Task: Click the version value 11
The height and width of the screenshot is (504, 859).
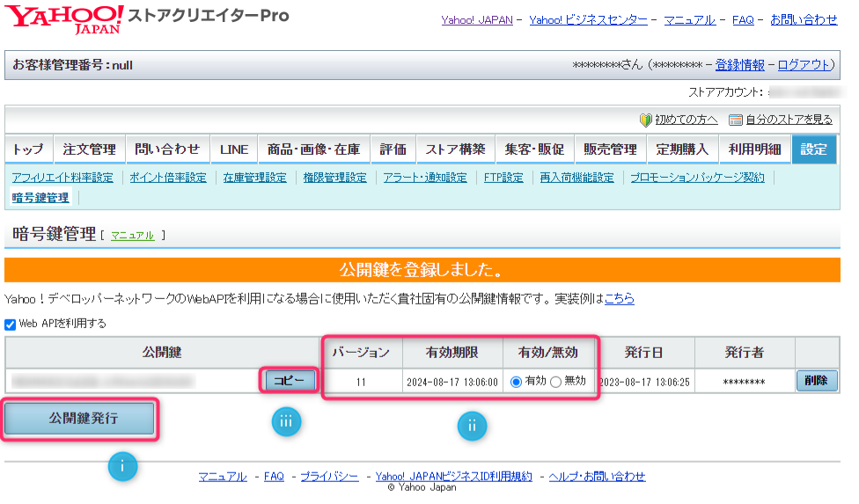Action: [361, 382]
